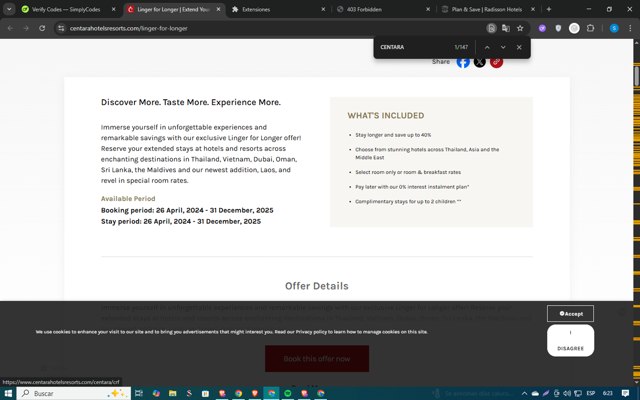Screen dimensions: 640x400
Task: Open site information icon in address bar
Action: click(61, 28)
